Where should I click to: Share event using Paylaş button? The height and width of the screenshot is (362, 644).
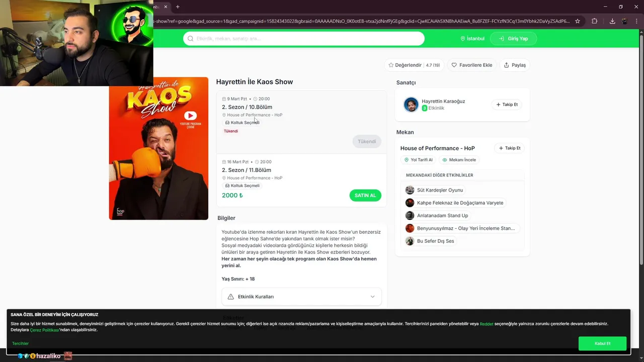click(x=515, y=65)
